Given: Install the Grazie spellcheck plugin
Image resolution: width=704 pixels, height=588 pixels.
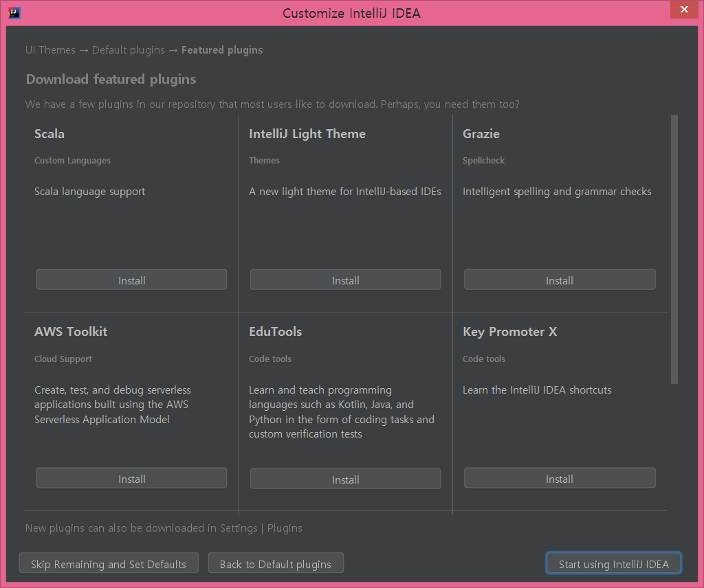Looking at the screenshot, I should point(560,280).
